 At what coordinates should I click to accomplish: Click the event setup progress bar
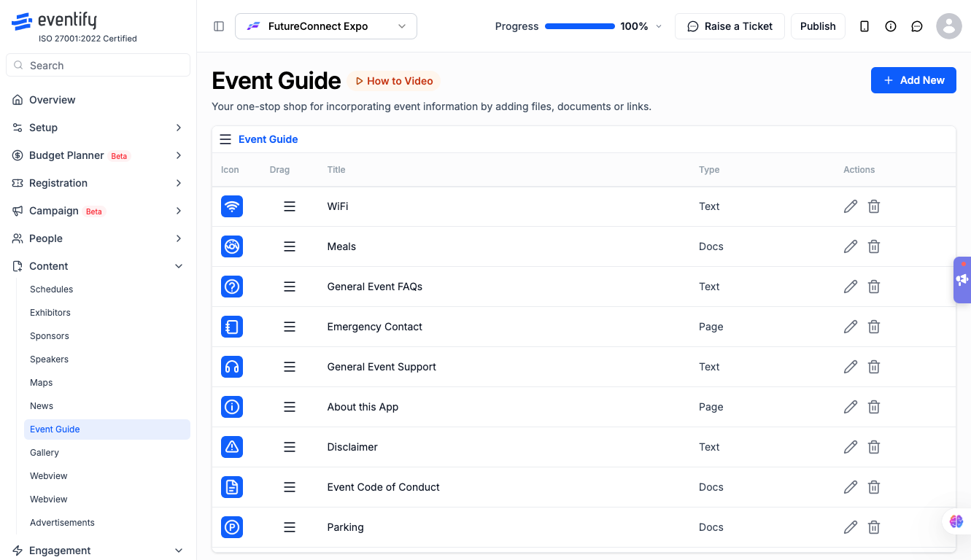coord(580,26)
